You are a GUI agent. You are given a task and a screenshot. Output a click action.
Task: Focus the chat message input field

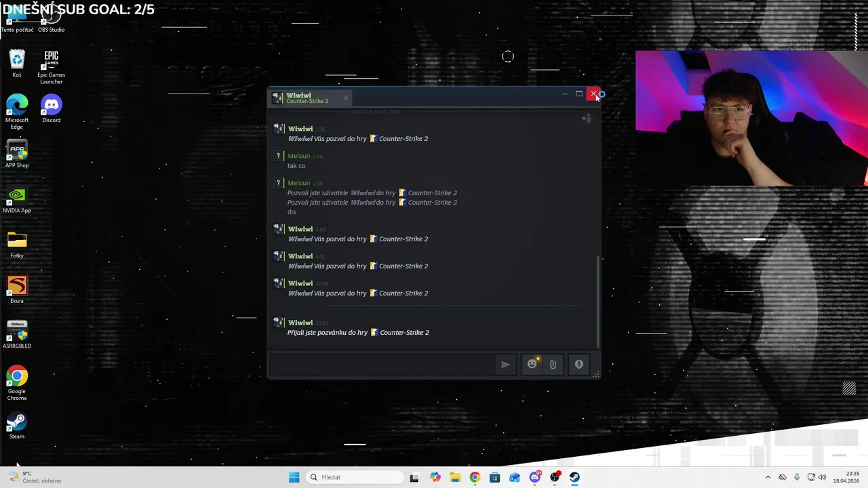(383, 365)
